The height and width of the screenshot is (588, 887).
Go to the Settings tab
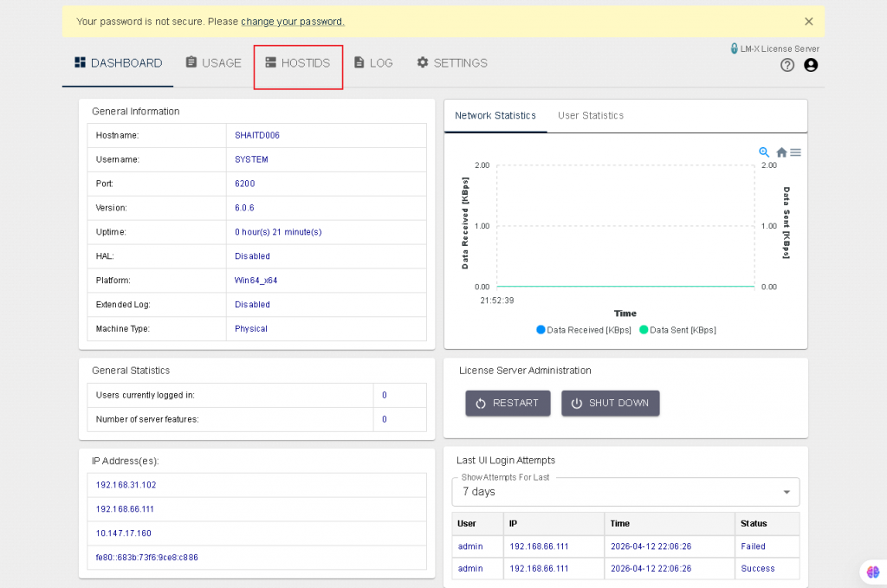coord(452,63)
